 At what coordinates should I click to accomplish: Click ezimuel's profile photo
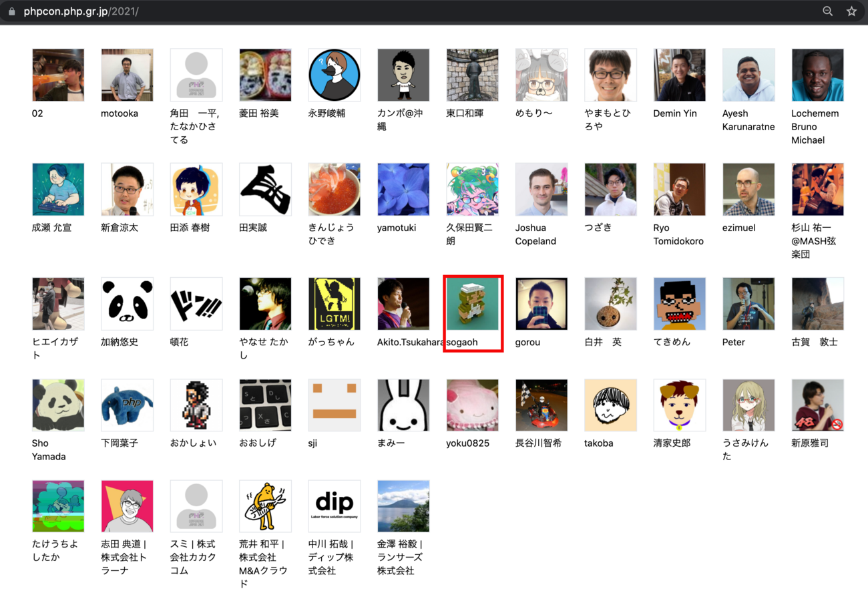pos(748,189)
